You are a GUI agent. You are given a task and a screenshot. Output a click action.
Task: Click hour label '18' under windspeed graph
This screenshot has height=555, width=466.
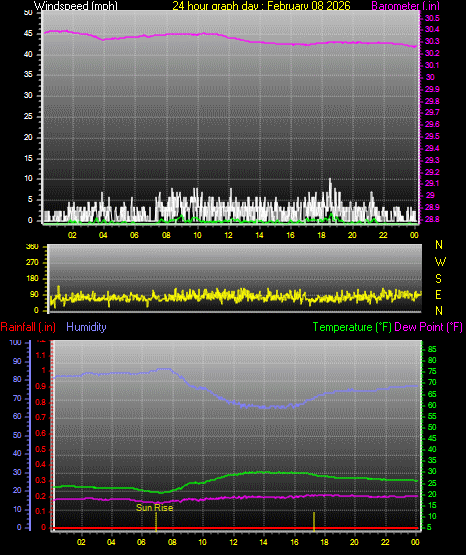(321, 235)
